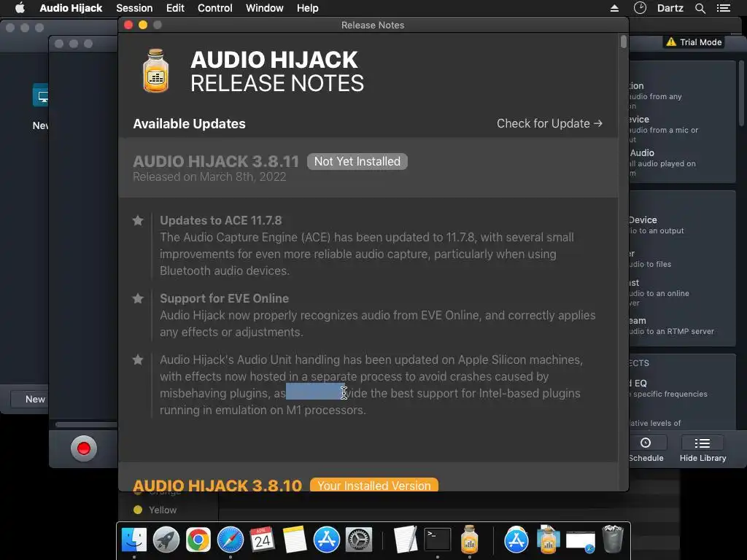The image size is (747, 560).
Task: Open the Notes app in the Dock
Action: [295, 540]
